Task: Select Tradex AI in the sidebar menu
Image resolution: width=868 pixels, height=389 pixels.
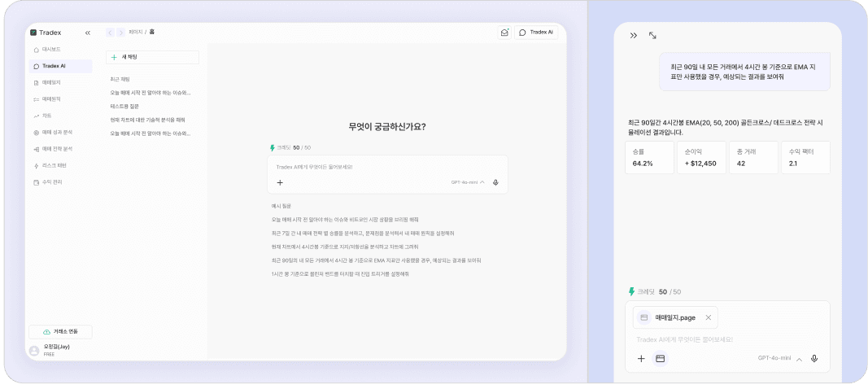Action: pos(60,66)
